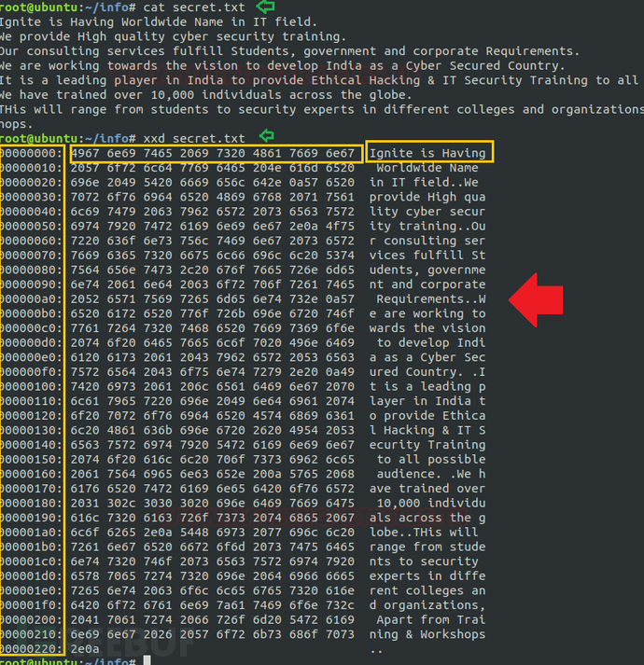Click line 'We have trained over 10,000 individuals'

coord(206,94)
